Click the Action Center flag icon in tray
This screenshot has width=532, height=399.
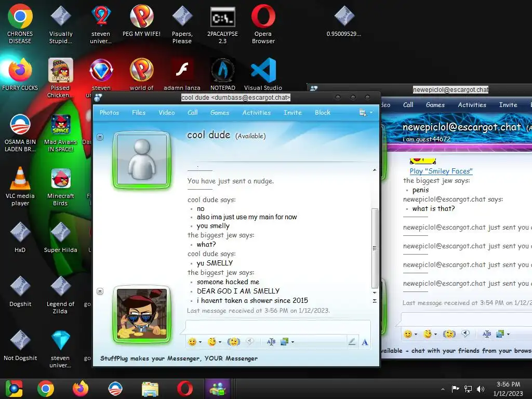pyautogui.click(x=455, y=389)
